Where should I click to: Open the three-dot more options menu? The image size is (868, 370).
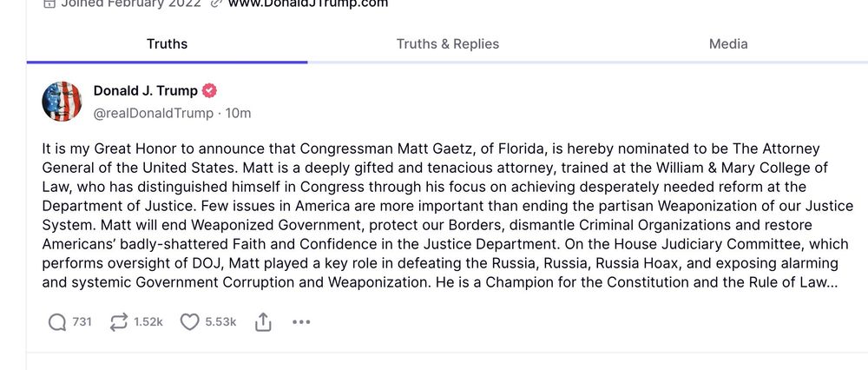coord(301,322)
